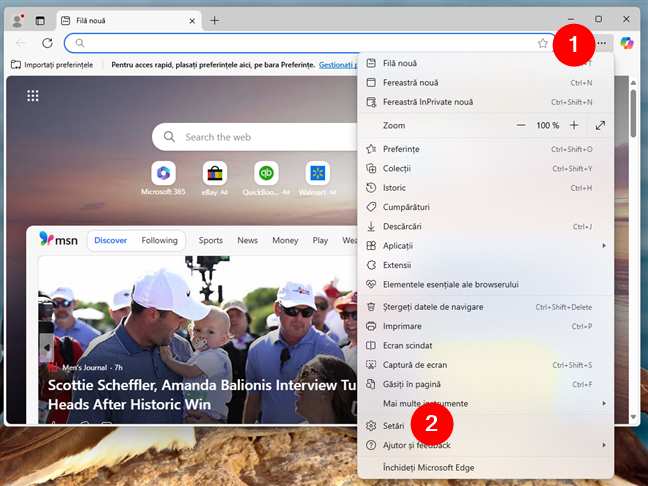This screenshot has width=648, height=486.
Task: Open the Play feed tab
Action: point(320,241)
